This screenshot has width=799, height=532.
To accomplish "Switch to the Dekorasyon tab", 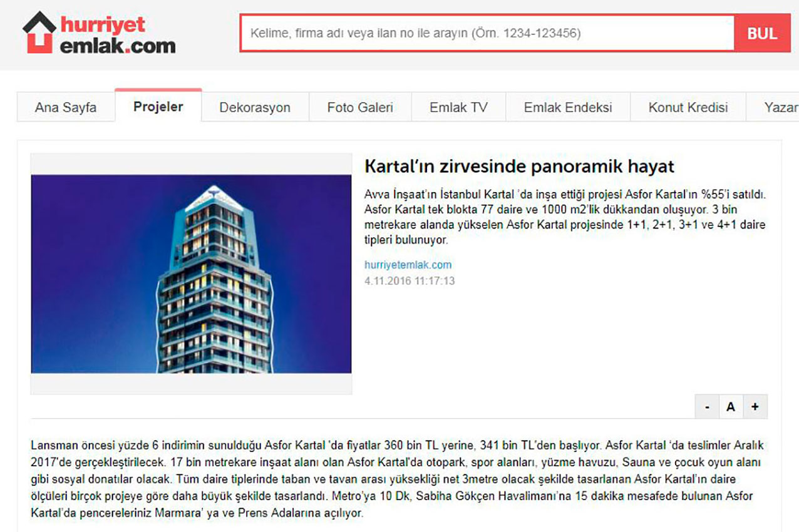I will 255,108.
